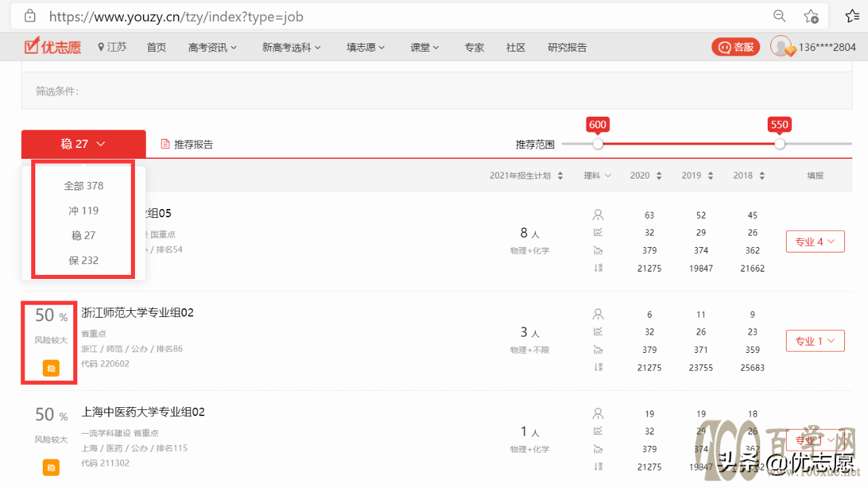Viewport: 868px width, 488px height.
Task: Open 浙江师范大学专业组02 link
Action: coord(138,313)
